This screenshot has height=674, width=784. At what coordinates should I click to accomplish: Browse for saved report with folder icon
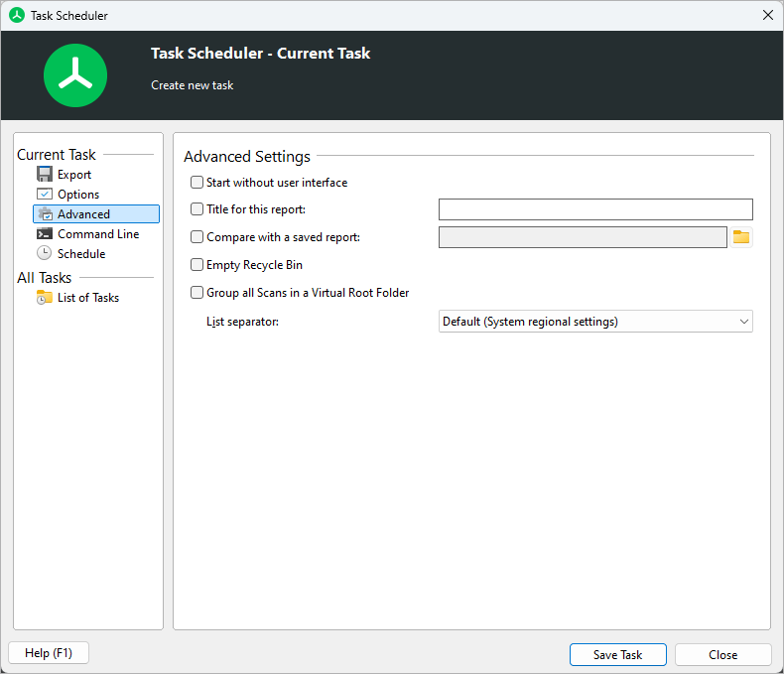[x=741, y=237]
